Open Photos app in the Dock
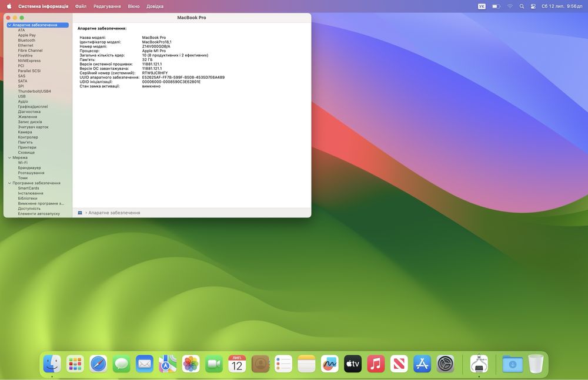 click(x=191, y=364)
